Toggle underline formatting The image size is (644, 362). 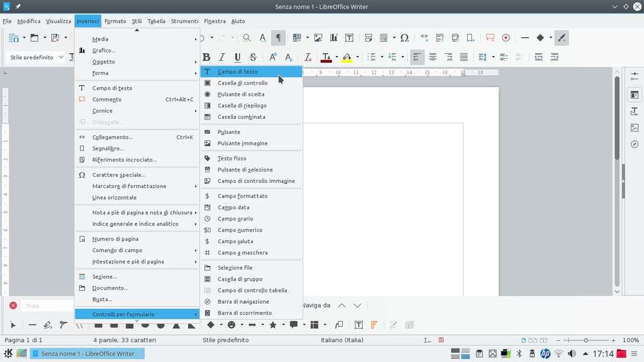point(237,57)
